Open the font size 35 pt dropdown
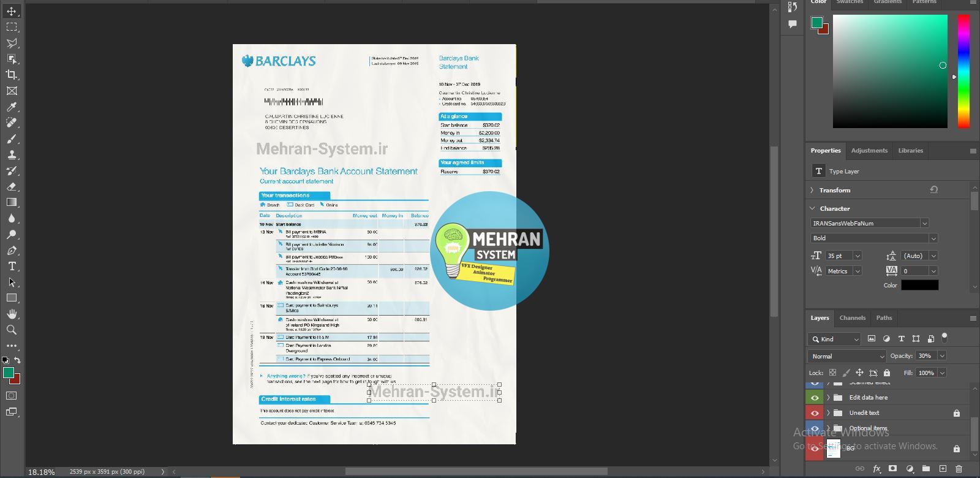This screenshot has height=478, width=980. coord(858,256)
